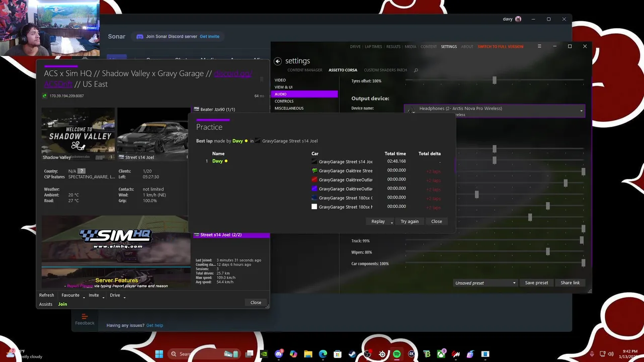
Task: Go back using the settings back arrow
Action: [277, 61]
